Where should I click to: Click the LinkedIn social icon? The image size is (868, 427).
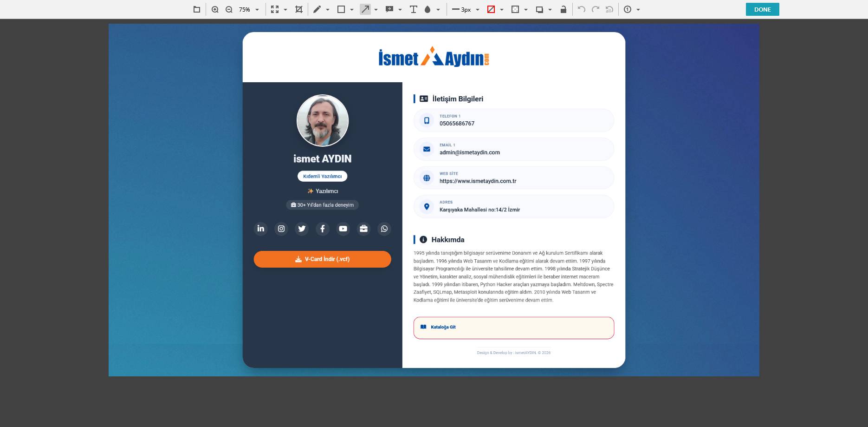tap(261, 229)
